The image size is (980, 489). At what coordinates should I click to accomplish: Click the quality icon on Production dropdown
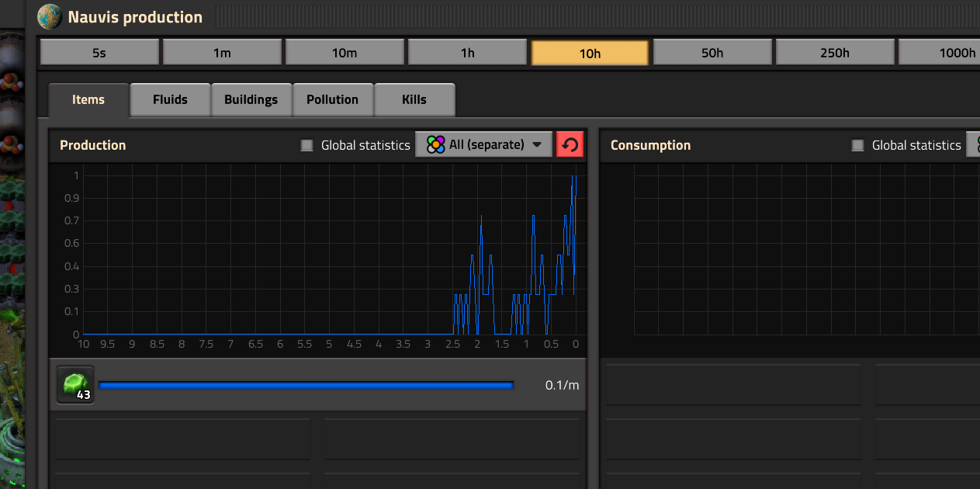[436, 145]
